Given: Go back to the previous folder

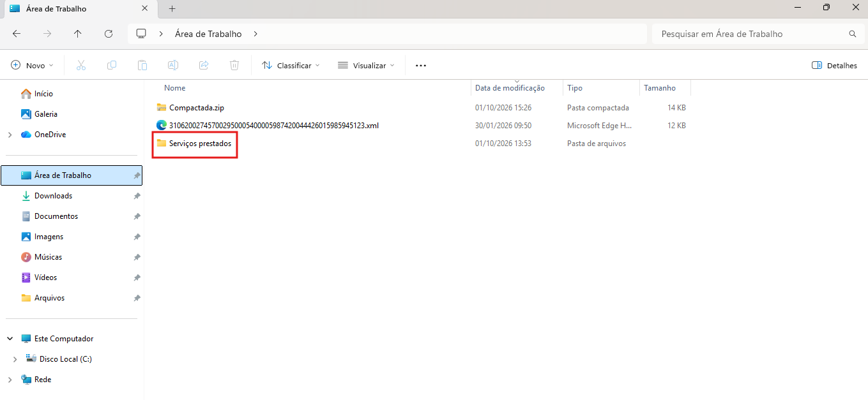Looking at the screenshot, I should 17,34.
